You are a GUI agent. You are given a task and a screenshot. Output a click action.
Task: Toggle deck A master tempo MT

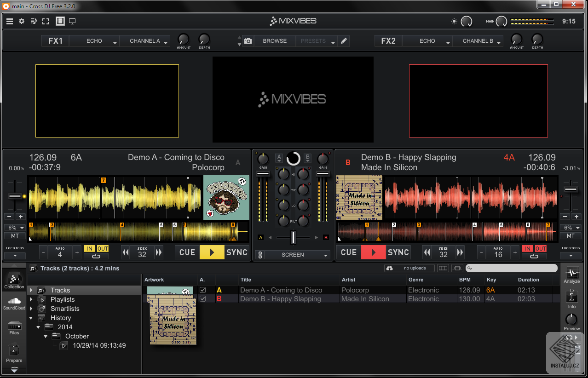tap(15, 236)
